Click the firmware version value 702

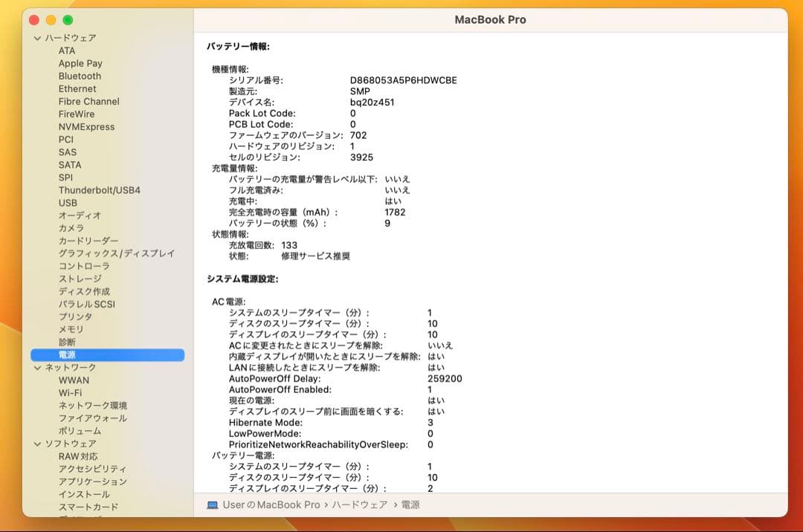[x=358, y=135]
